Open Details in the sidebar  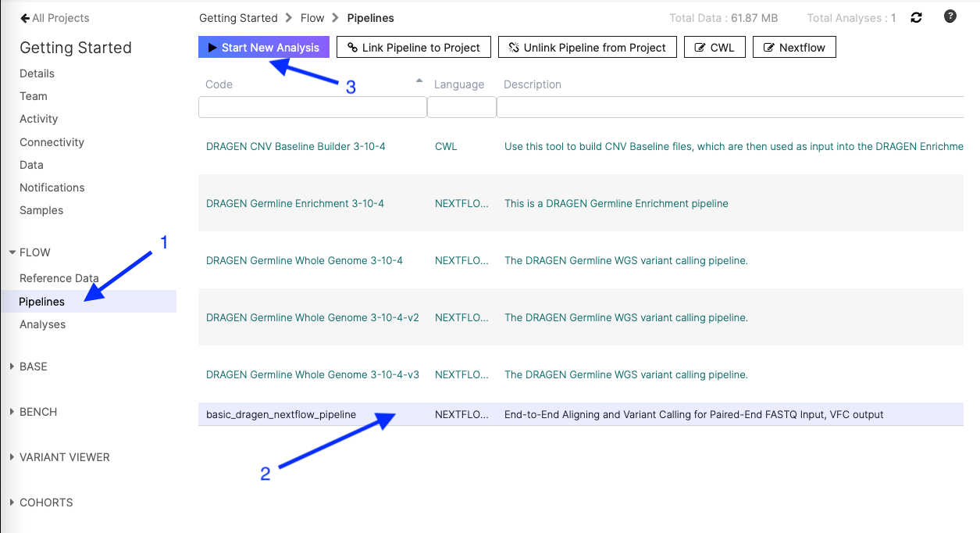point(37,73)
